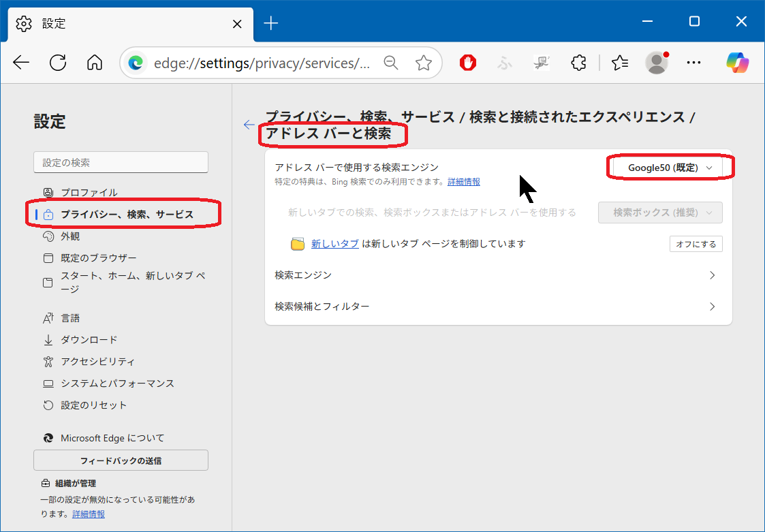Click the Refresh page icon

[58, 63]
